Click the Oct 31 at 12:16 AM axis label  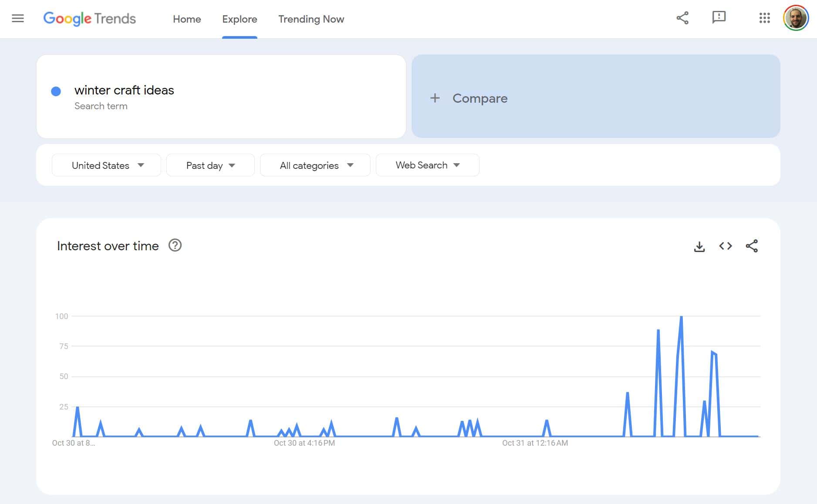point(535,443)
